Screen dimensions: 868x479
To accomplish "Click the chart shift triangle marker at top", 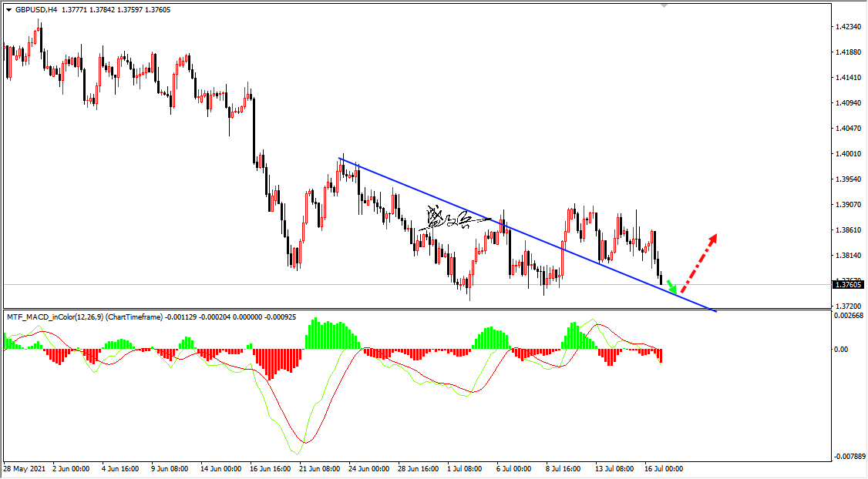I will (x=664, y=5).
